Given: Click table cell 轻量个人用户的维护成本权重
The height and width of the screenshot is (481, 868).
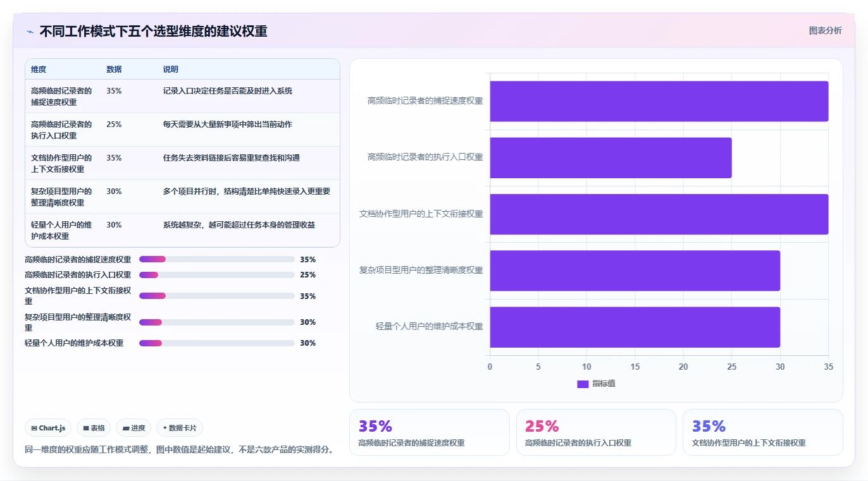Looking at the screenshot, I should click(x=62, y=231).
